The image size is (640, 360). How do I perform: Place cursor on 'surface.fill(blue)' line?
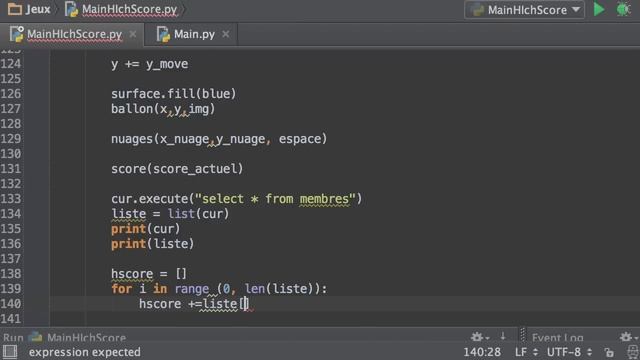pyautogui.click(x=173, y=94)
